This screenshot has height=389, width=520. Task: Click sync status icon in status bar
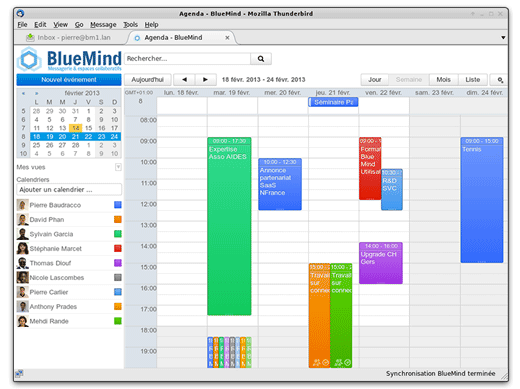coord(19,373)
